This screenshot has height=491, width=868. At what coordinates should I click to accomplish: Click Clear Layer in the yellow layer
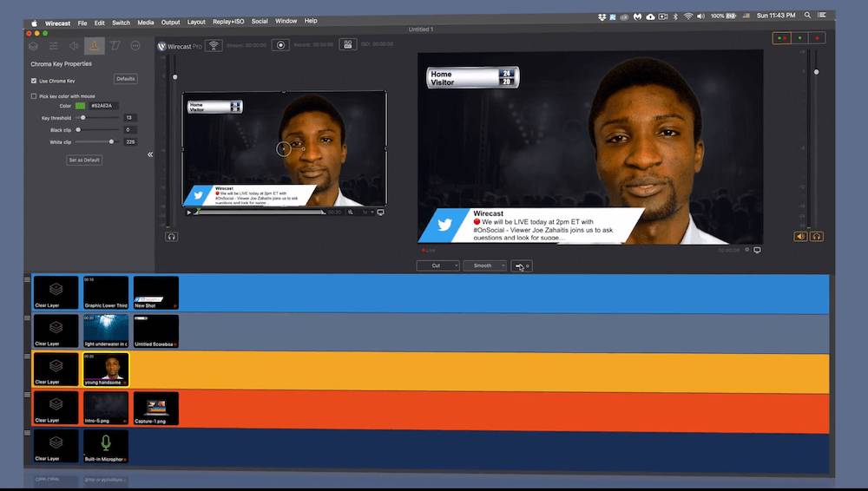coord(56,370)
